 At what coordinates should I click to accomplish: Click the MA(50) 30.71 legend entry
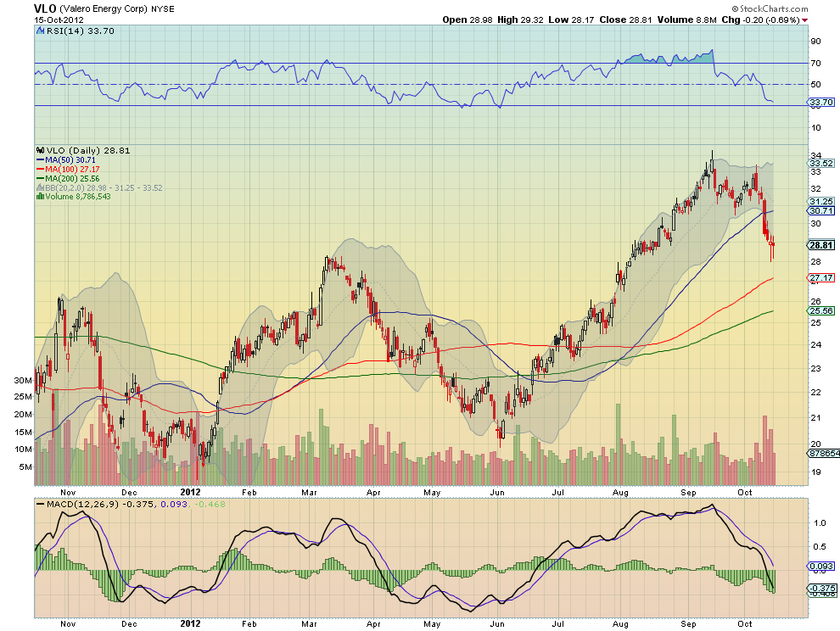70,160
